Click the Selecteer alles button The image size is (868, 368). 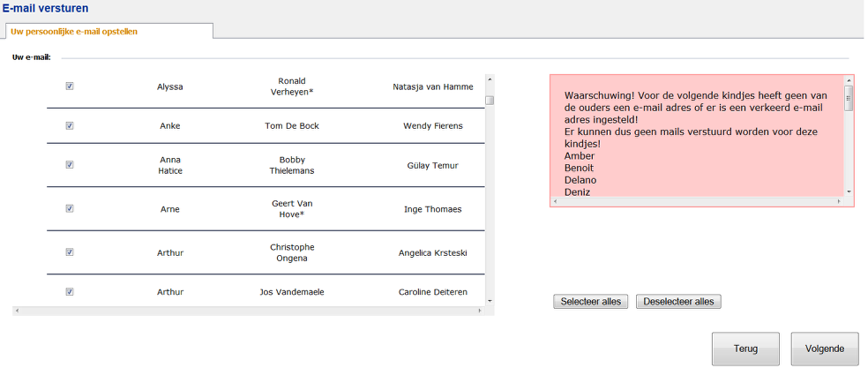tap(591, 302)
